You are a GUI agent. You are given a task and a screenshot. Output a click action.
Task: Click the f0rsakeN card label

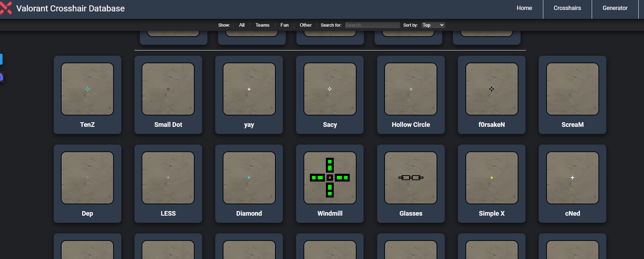[492, 125]
